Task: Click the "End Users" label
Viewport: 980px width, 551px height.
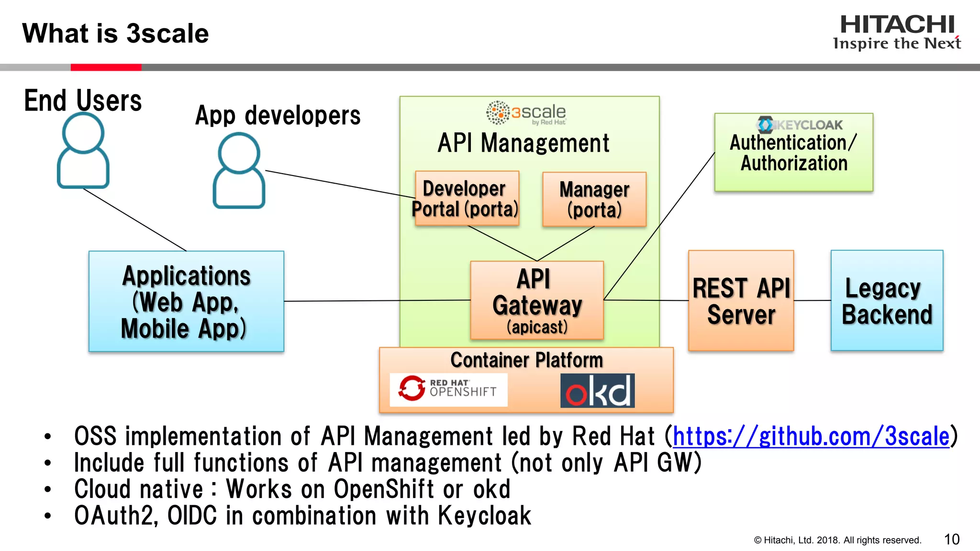Action: pos(83,101)
